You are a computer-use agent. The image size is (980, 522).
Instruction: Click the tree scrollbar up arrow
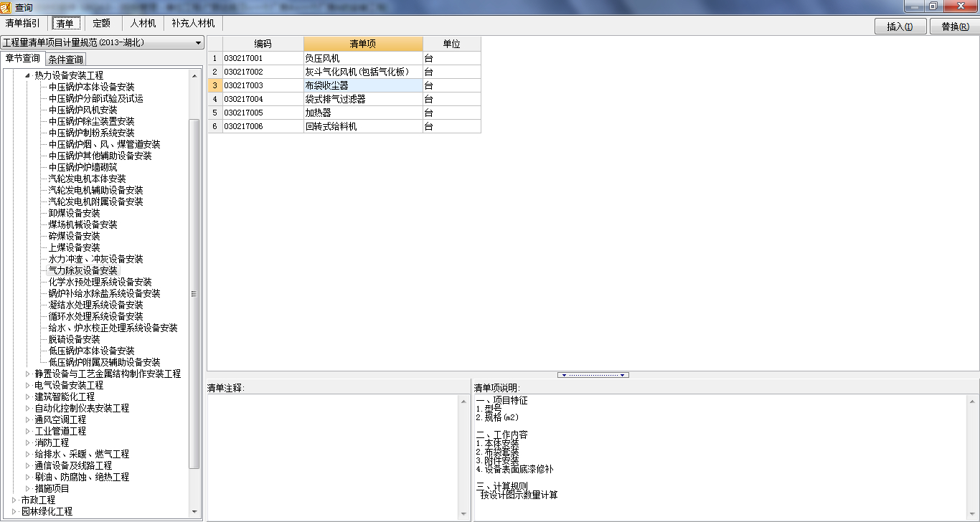[x=194, y=75]
